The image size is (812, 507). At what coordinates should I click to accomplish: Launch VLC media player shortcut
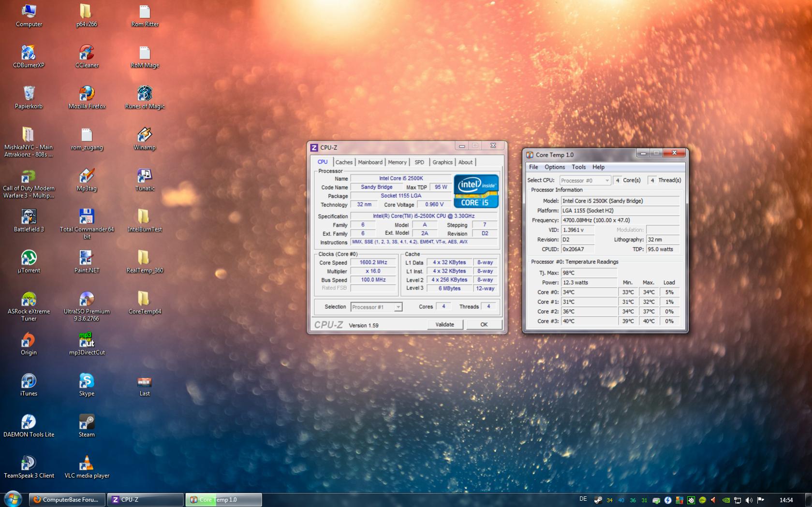[x=87, y=467]
